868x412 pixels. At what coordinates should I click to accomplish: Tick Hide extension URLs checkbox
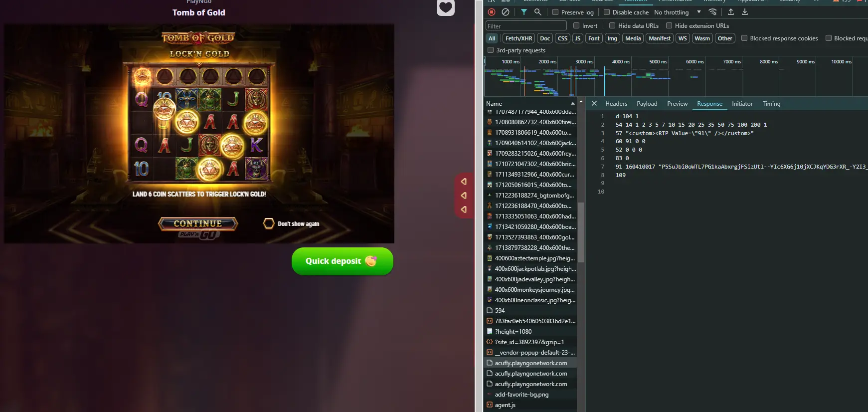click(x=669, y=25)
